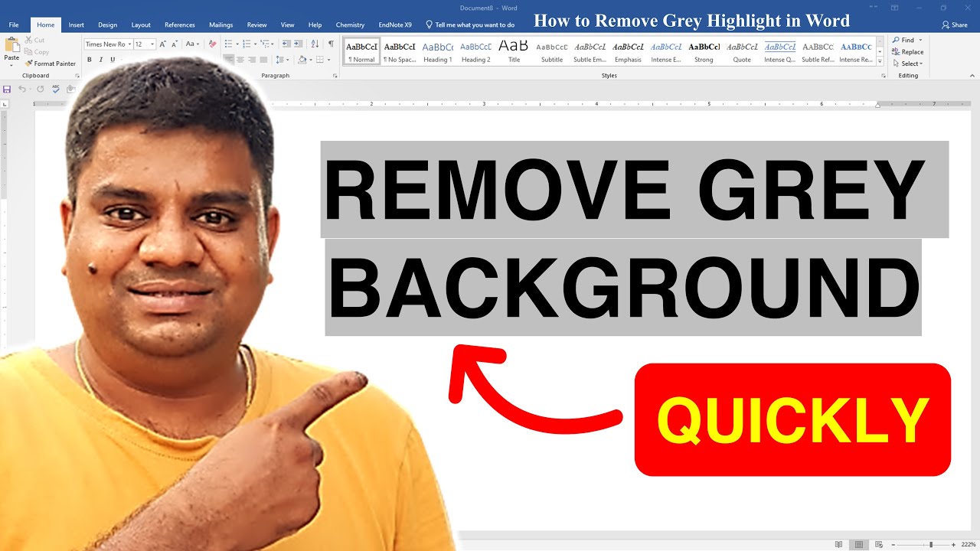
Task: Apply the Subtitle style
Action: coord(551,51)
